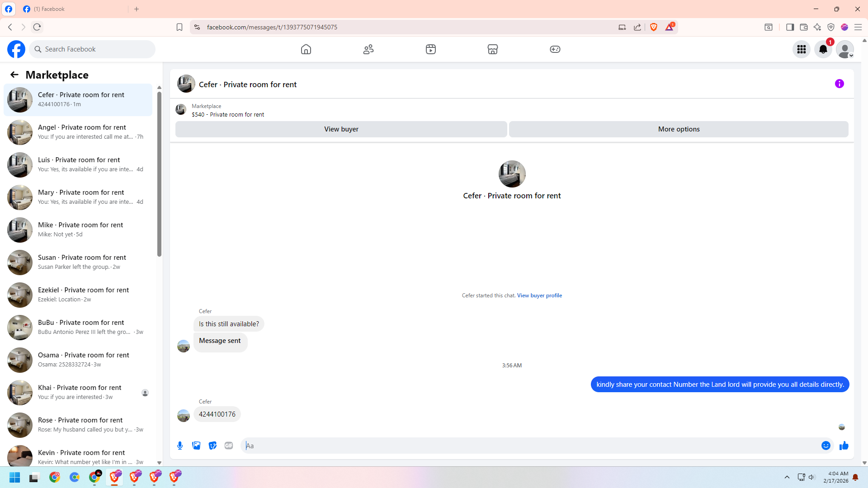Show hidden system tray icons
This screenshot has height=488, width=868.
pyautogui.click(x=787, y=477)
